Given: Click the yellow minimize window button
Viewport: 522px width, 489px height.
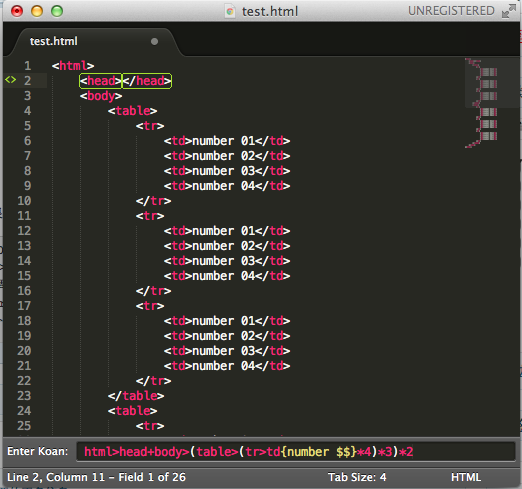Looking at the screenshot, I should point(37,11).
